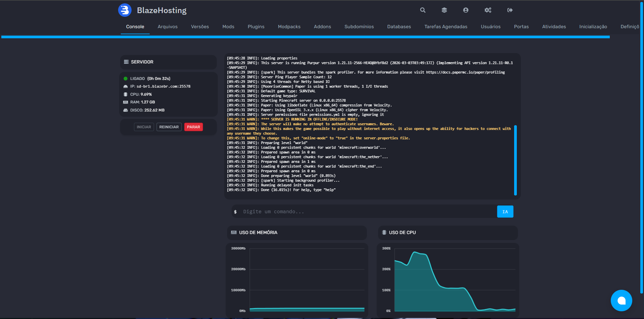Viewport: 644px width, 319px height.
Task: Switch to the Arquivos tab
Action: click(167, 27)
